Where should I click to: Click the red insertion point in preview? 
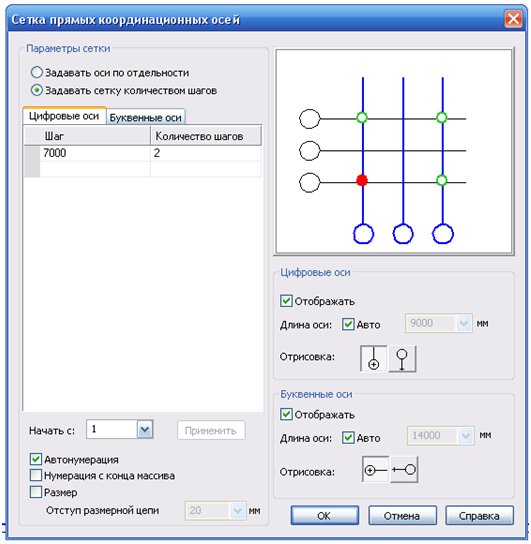click(362, 180)
